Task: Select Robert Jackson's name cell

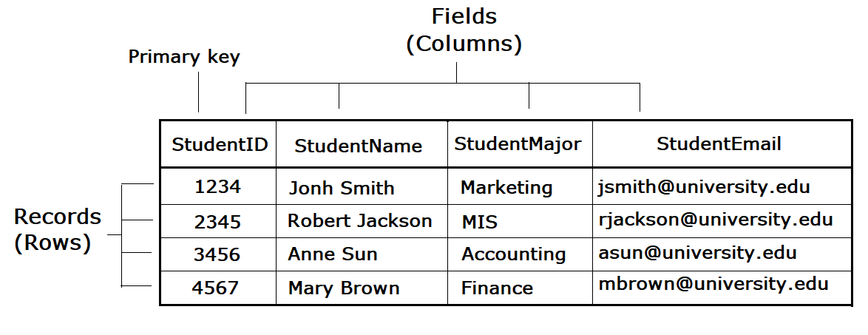Action: coord(359,220)
